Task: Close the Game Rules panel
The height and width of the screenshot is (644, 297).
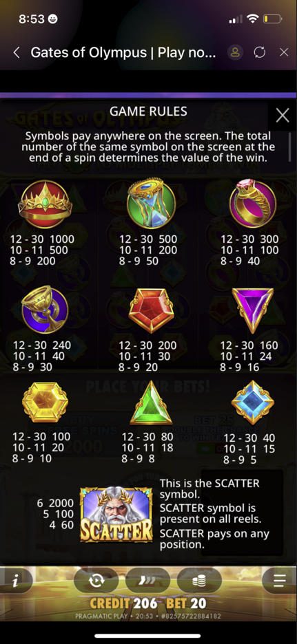Action: click(283, 116)
